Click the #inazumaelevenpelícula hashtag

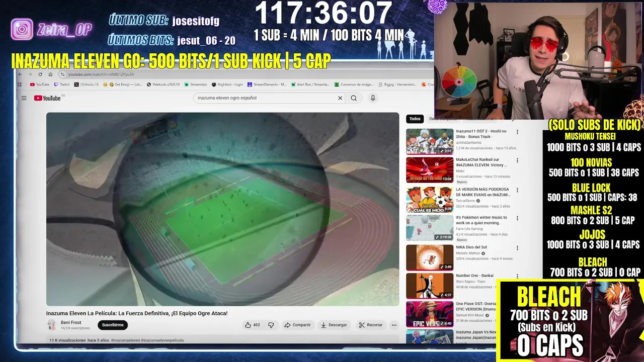pos(162,340)
